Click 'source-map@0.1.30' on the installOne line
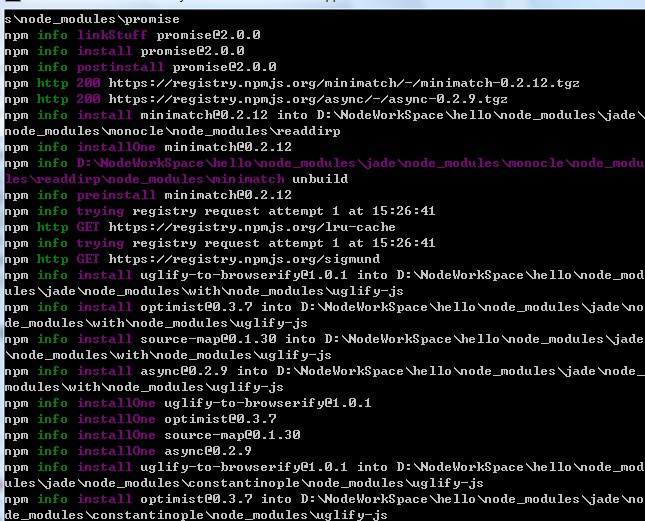 pos(232,435)
